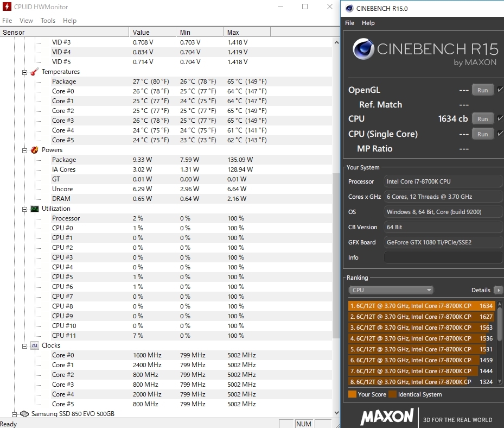This screenshot has width=504, height=428.
Task: Click the Value column header
Action: [x=152, y=32]
